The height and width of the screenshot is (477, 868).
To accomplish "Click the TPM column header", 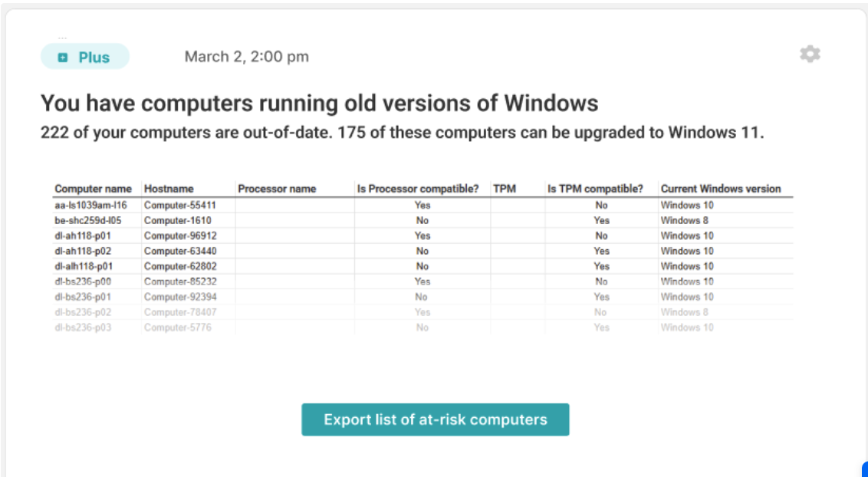I will tap(505, 189).
